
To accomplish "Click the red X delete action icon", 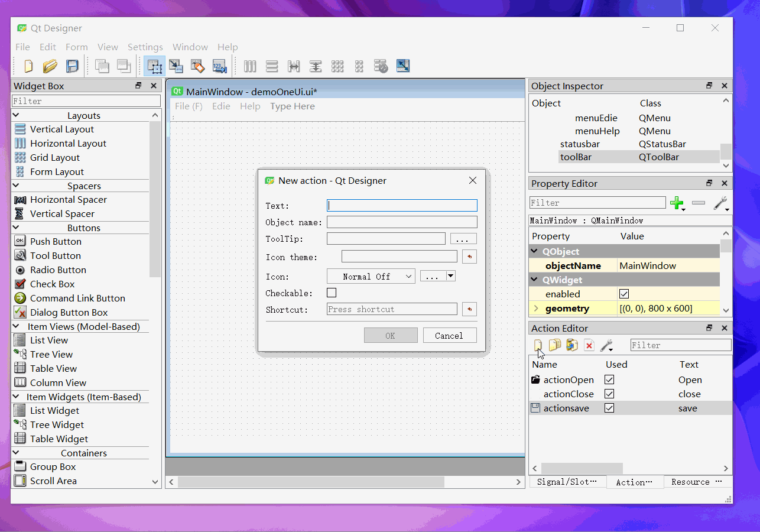I will coord(589,345).
